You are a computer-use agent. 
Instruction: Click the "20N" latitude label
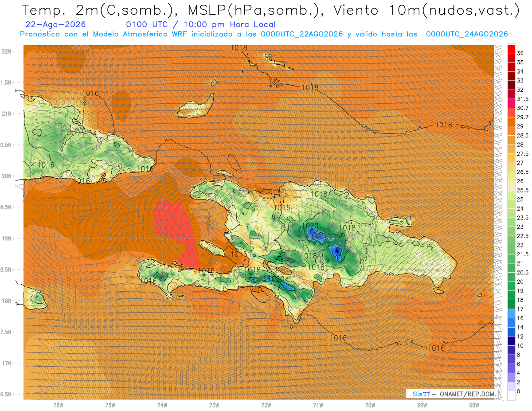[7, 176]
